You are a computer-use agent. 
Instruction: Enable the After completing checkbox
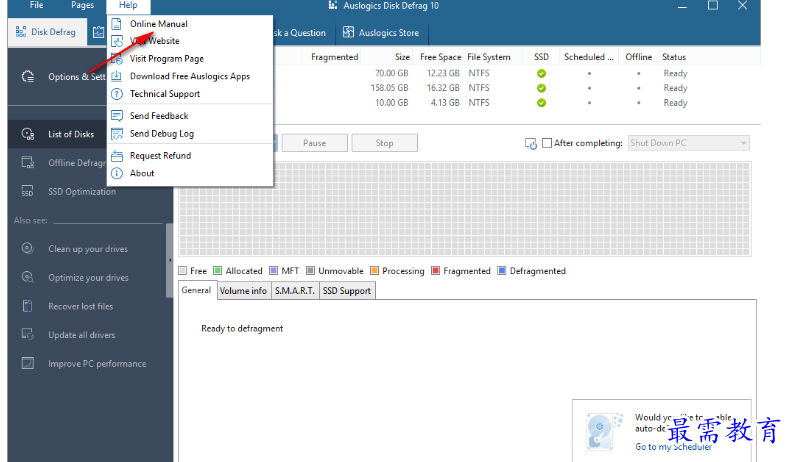[x=547, y=143]
